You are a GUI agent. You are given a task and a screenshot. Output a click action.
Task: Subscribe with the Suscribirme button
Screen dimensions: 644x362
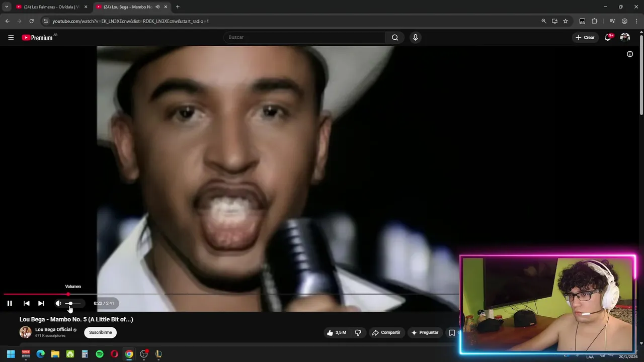(100, 332)
